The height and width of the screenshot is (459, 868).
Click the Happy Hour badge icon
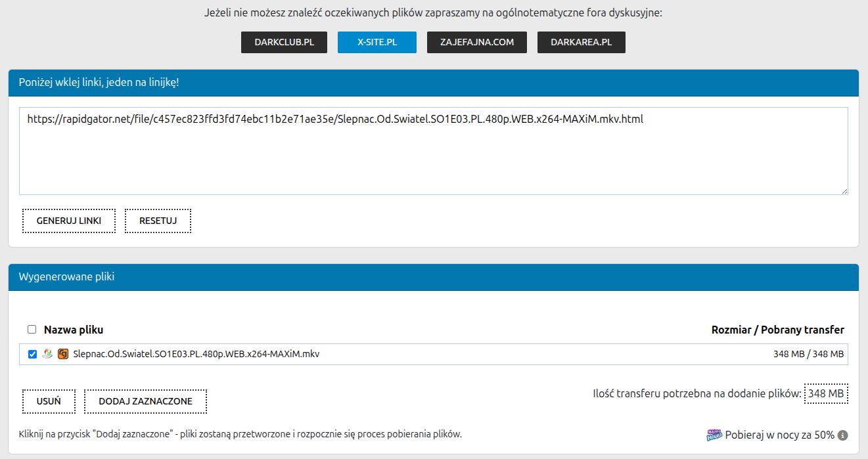(x=716, y=434)
